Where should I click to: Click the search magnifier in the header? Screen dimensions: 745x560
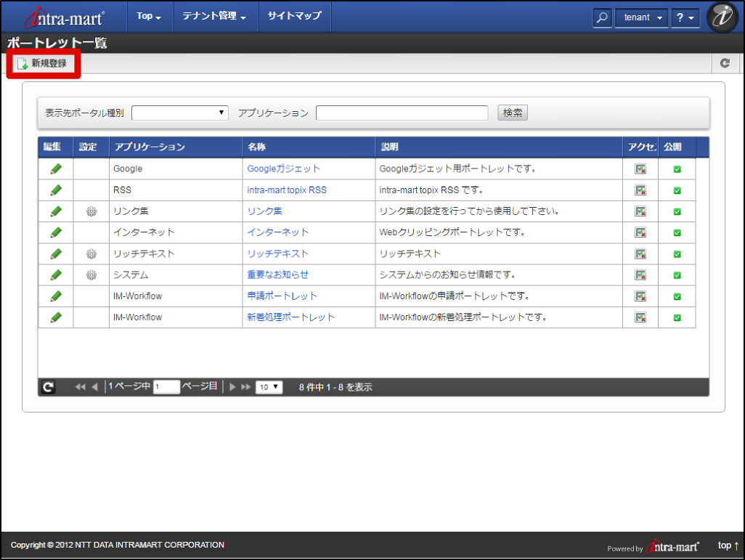[601, 17]
